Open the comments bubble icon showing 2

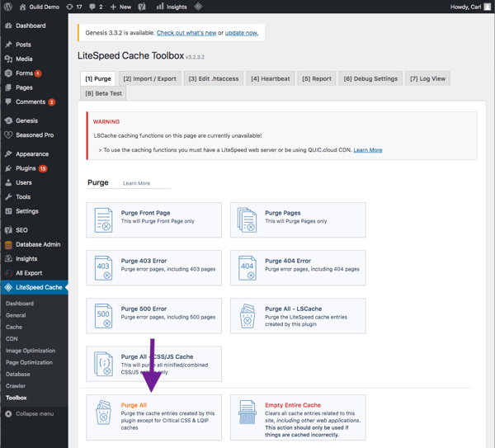92,7
